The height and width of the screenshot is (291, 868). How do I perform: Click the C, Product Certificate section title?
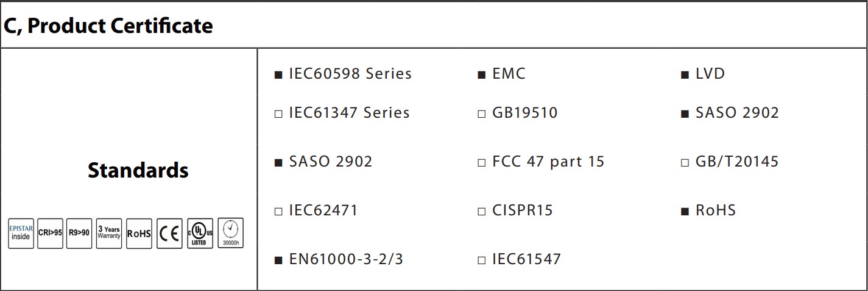point(108,26)
